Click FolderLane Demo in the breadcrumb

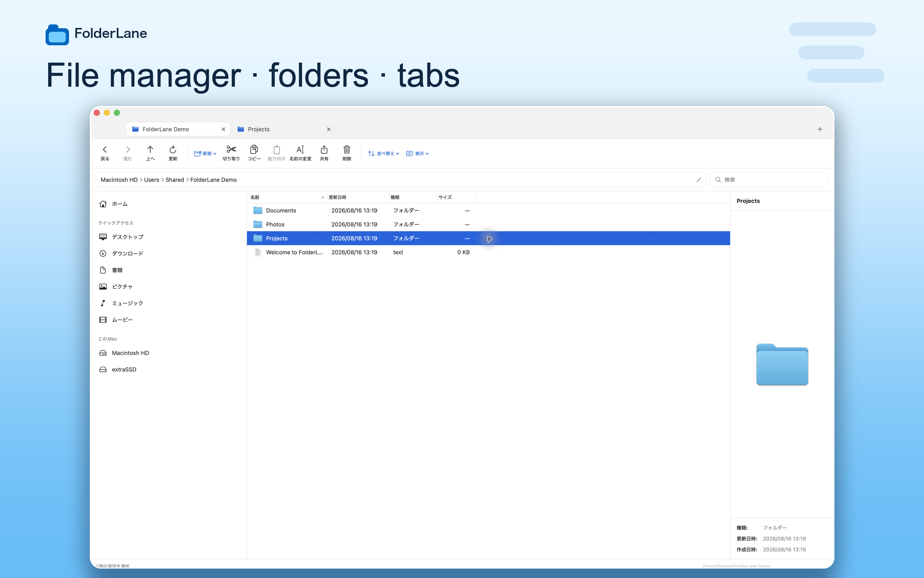(213, 180)
